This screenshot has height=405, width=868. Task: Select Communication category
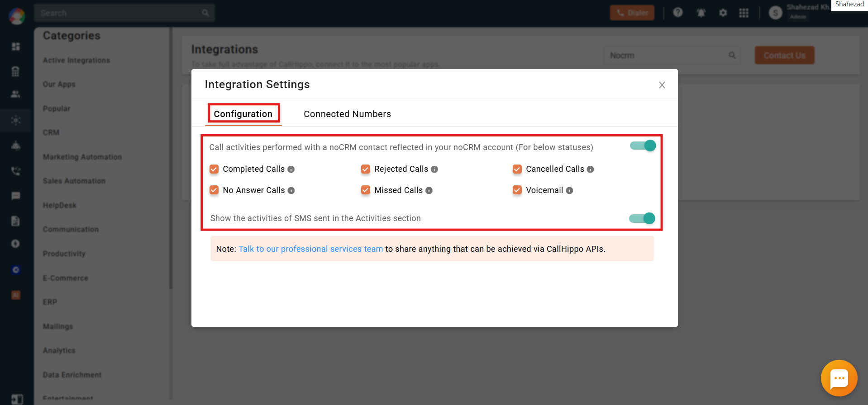tap(71, 229)
